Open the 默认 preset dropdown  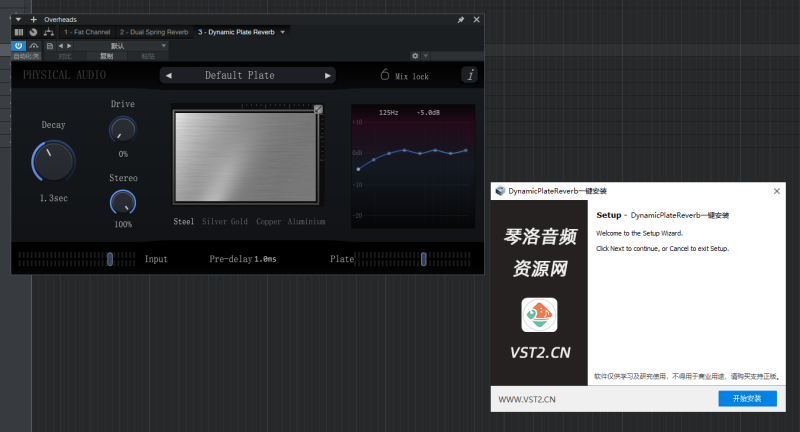click(x=121, y=46)
